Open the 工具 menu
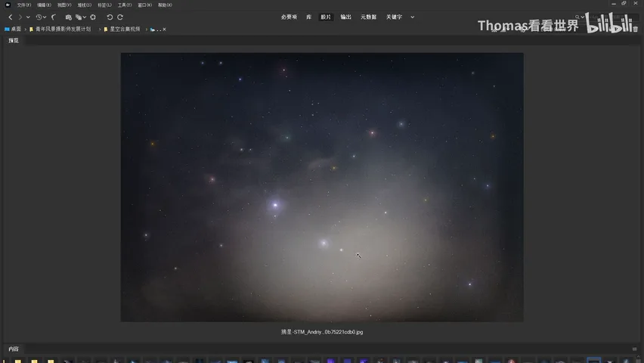The width and height of the screenshot is (644, 363). click(x=125, y=5)
